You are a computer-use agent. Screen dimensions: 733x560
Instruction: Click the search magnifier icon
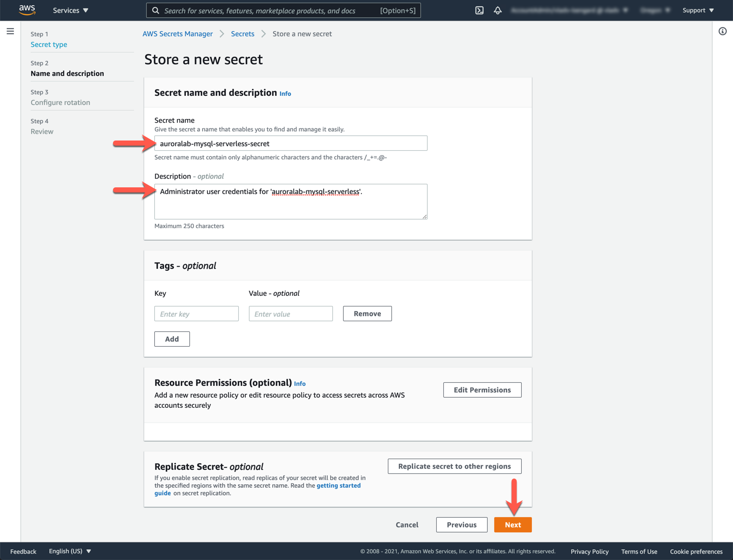(156, 10)
